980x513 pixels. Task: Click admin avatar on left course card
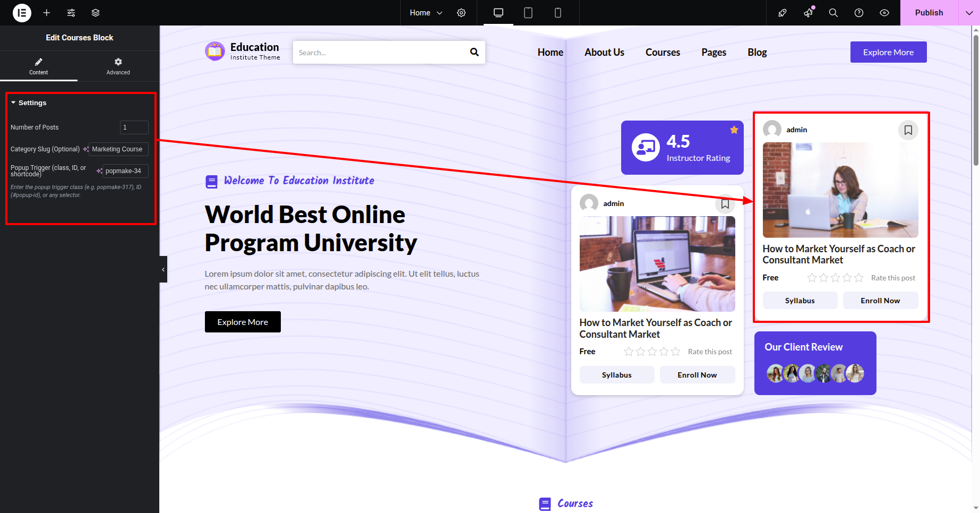[589, 203]
